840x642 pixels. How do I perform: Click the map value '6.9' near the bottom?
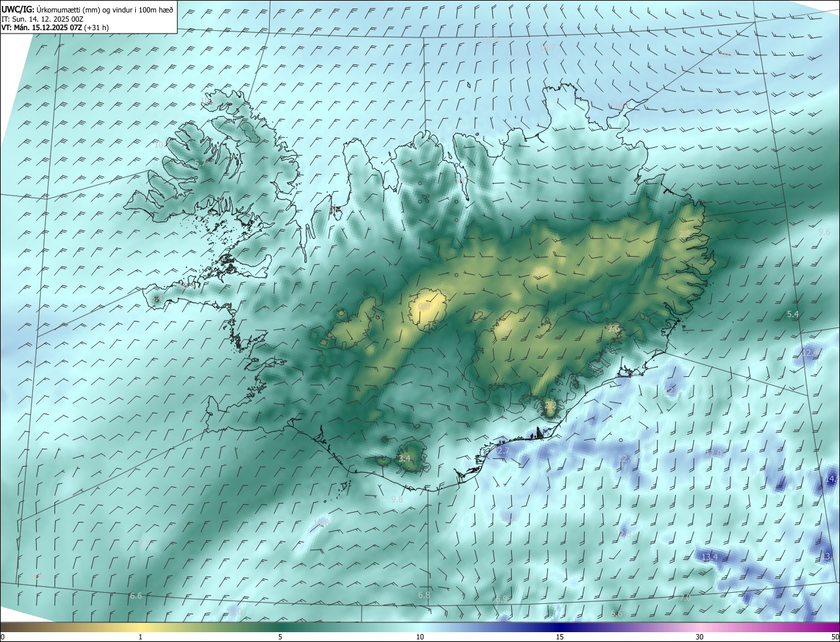pyautogui.click(x=502, y=599)
